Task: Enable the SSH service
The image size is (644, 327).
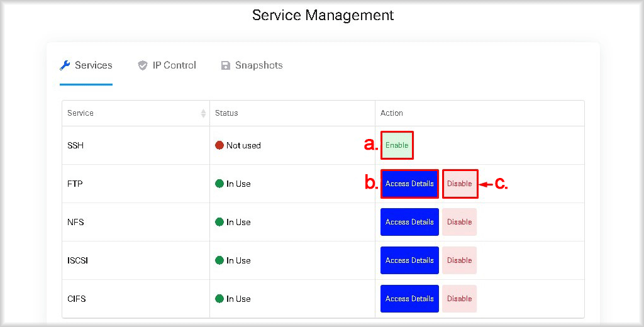Action: coord(397,145)
